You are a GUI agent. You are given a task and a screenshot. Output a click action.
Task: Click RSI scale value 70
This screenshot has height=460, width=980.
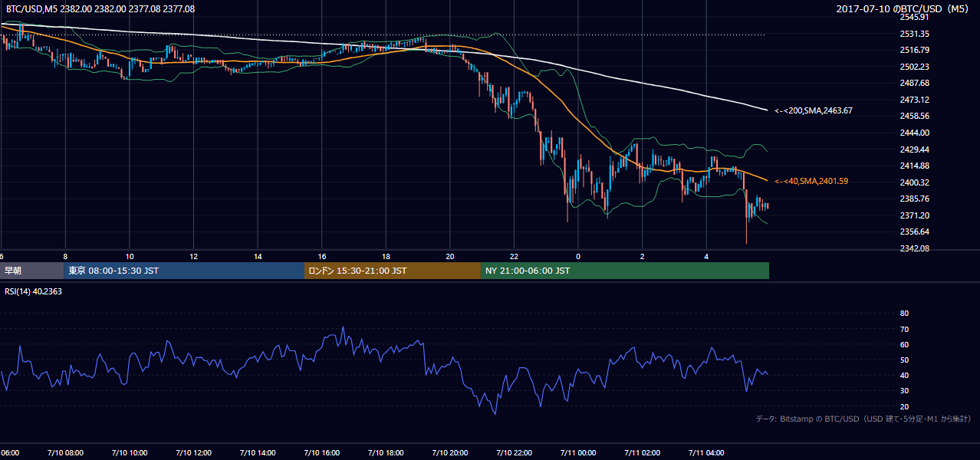click(904, 329)
